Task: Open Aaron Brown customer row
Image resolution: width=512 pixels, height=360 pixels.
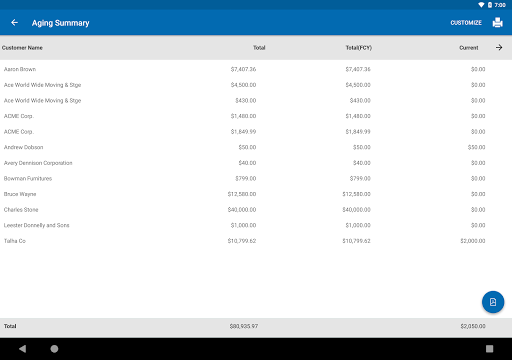Action: point(256,69)
